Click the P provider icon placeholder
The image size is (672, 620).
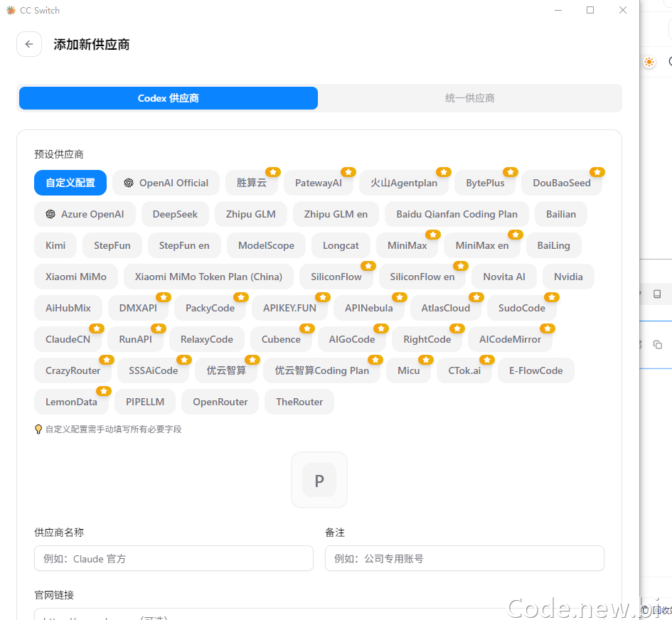coord(319,480)
